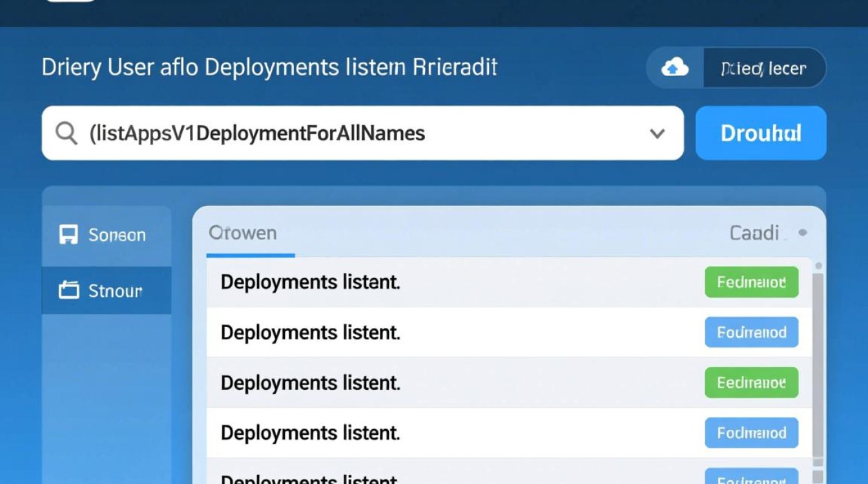Click the green Eediranoe status badge

[751, 383]
